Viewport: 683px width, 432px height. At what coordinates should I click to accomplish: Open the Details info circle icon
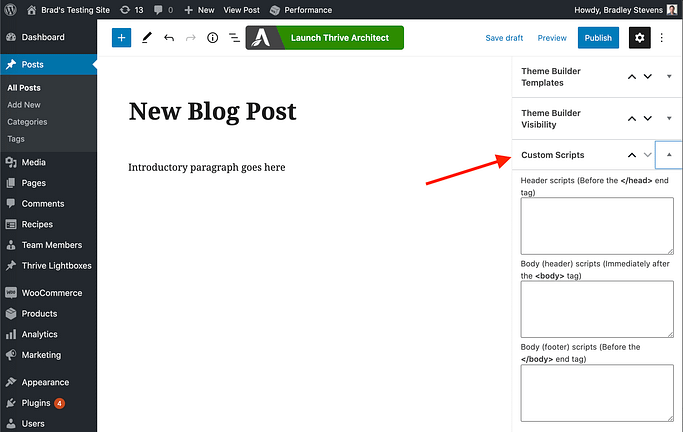pyautogui.click(x=212, y=38)
